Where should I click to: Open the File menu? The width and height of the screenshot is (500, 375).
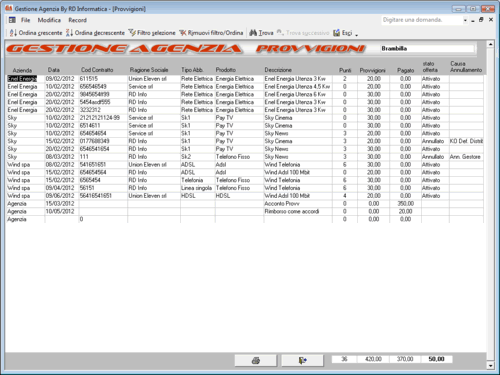pyautogui.click(x=25, y=20)
